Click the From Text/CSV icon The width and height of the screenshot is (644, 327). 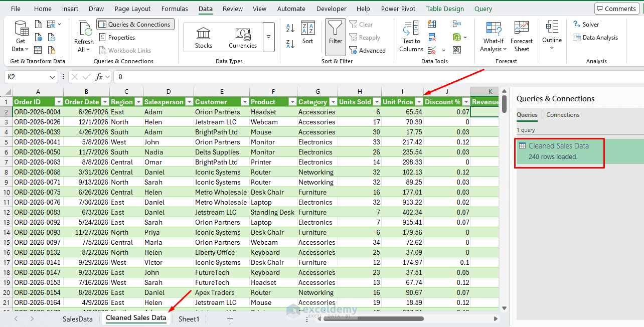pyautogui.click(x=39, y=24)
